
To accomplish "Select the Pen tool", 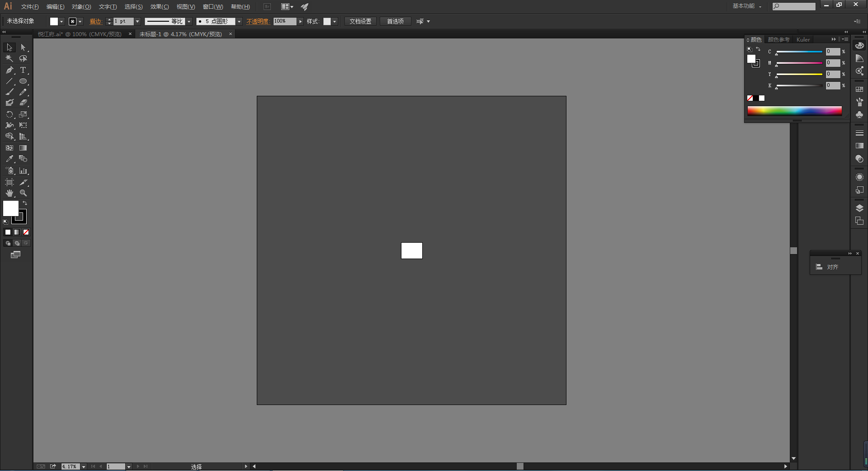I will (9, 70).
